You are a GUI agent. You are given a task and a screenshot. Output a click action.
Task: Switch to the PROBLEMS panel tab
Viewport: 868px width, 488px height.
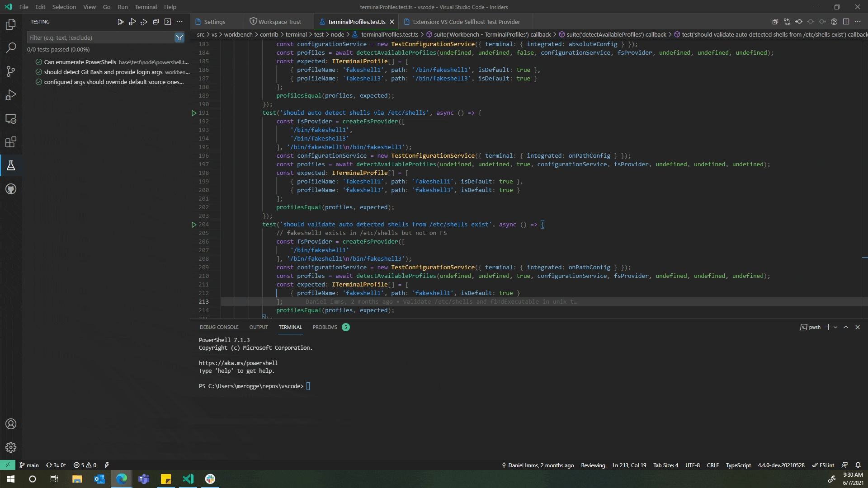pyautogui.click(x=325, y=327)
